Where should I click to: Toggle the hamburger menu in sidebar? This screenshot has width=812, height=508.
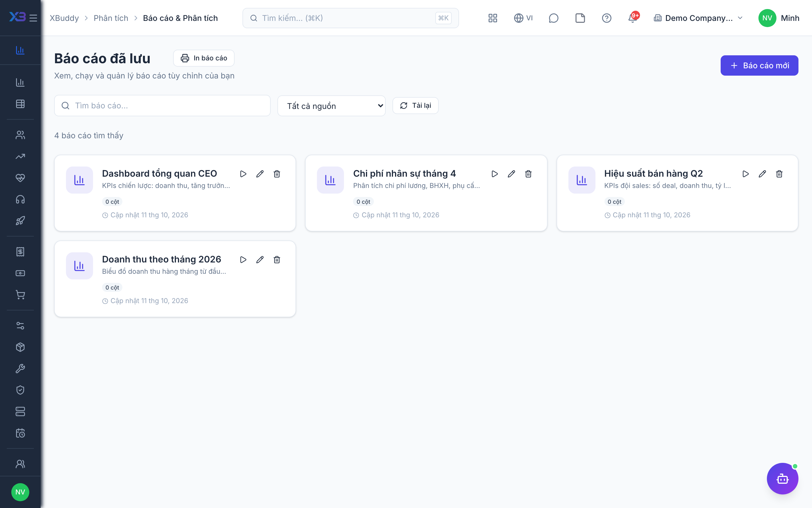(33, 18)
